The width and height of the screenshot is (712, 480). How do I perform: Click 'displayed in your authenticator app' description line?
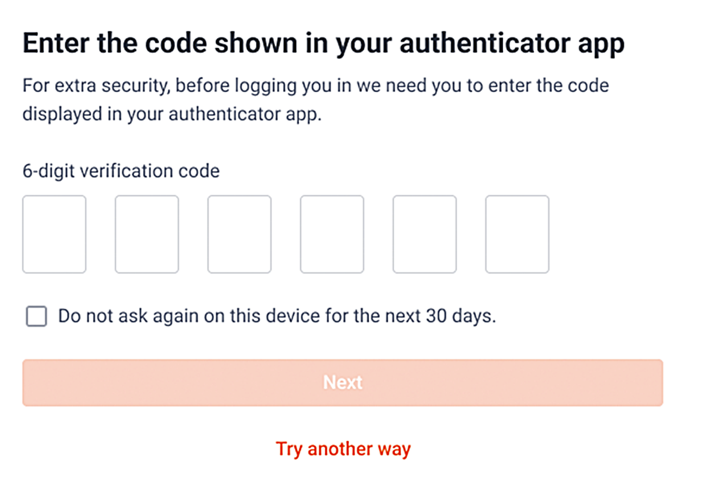171,113
